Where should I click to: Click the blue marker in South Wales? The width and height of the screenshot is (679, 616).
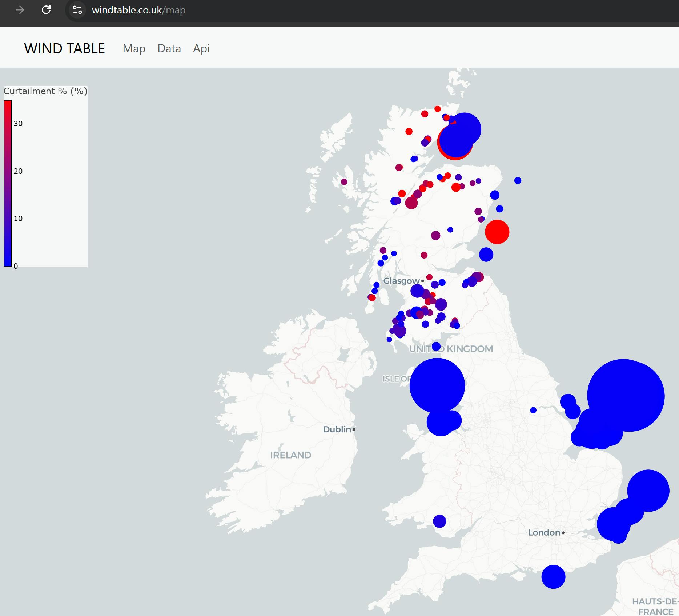[439, 521]
